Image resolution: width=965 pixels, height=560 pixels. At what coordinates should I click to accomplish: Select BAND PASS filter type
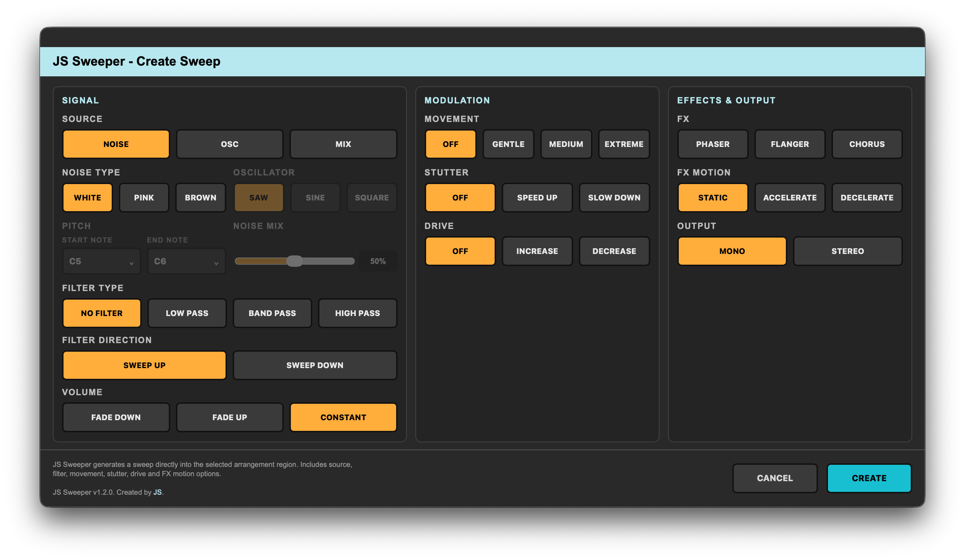tap(272, 313)
